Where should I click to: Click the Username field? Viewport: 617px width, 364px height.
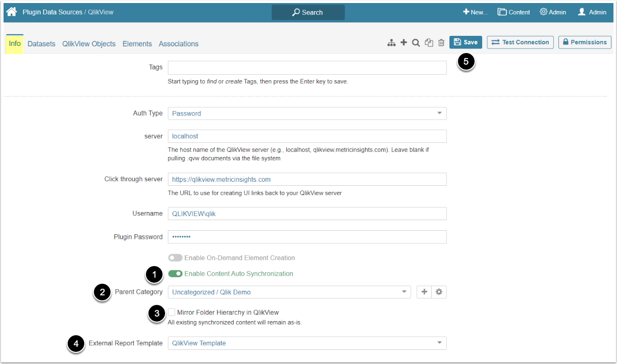tap(307, 214)
